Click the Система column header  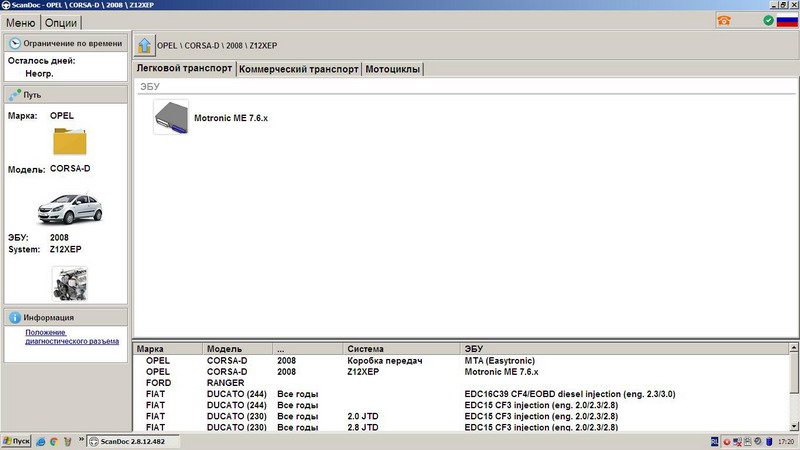click(402, 349)
